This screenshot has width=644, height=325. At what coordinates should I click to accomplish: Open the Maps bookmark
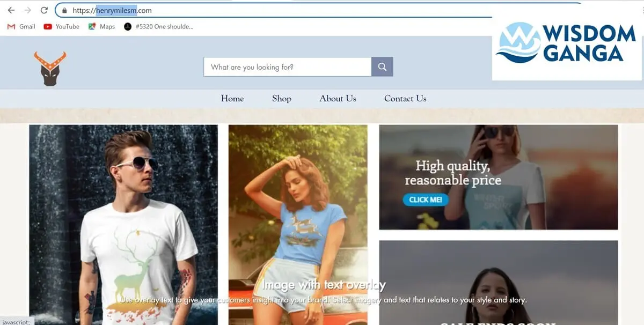tap(101, 26)
